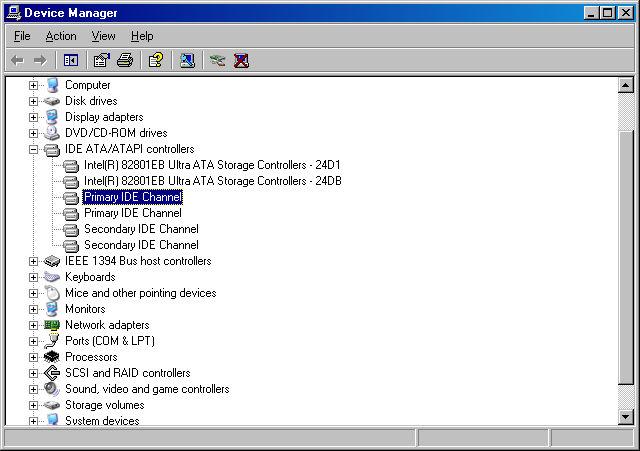The height and width of the screenshot is (451, 640).
Task: Click the Mice and pointing devices icon
Action: 52,293
